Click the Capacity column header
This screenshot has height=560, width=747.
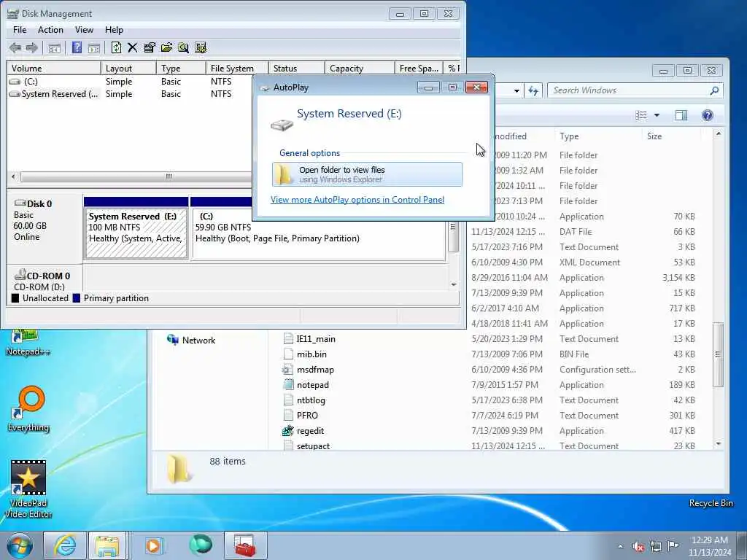[359, 68]
